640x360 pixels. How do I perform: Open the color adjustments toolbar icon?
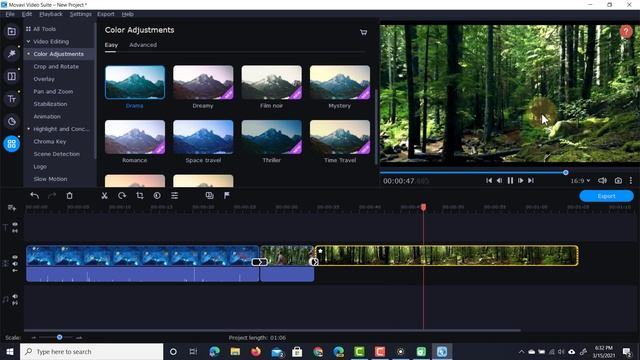pyautogui.click(x=157, y=196)
